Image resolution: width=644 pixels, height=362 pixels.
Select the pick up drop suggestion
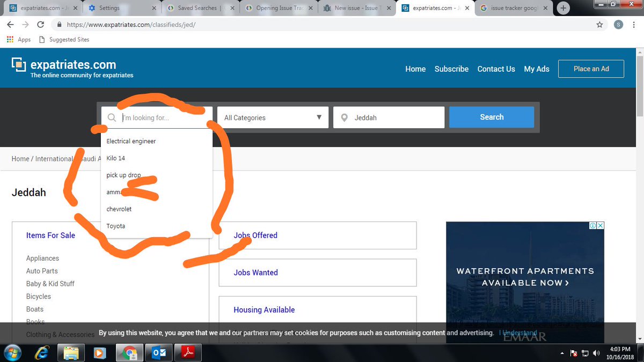(157, 175)
